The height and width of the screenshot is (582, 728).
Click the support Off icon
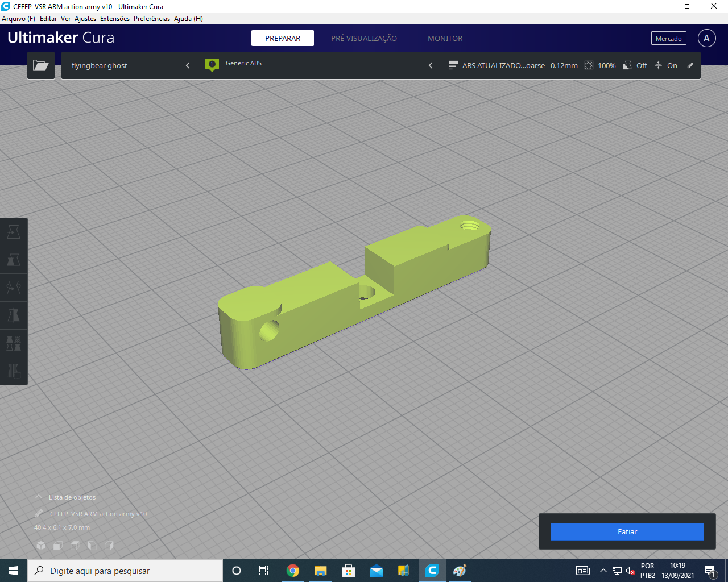(627, 65)
